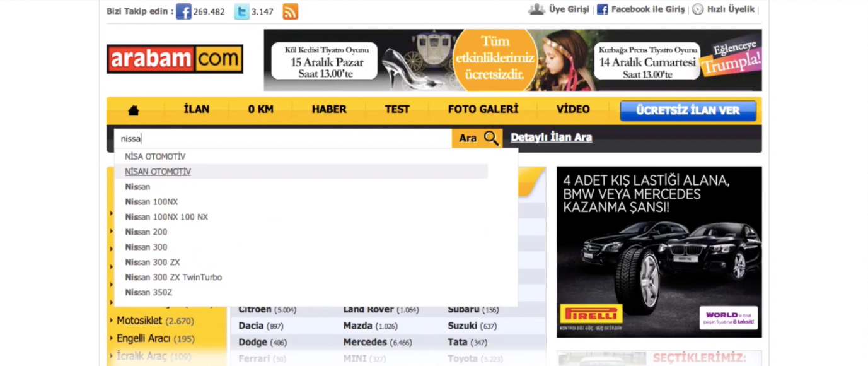Screen dimensions: 868x366
Task: Click the Hızlı Üyelik link
Action: 731,9
